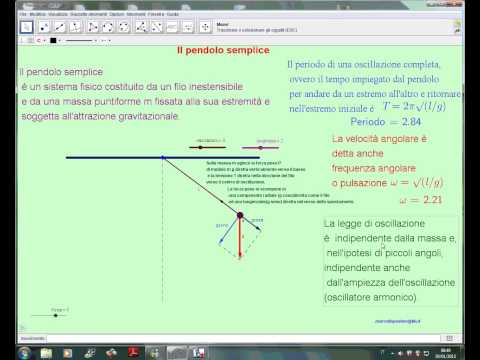Select the Polygon tool

(92, 27)
